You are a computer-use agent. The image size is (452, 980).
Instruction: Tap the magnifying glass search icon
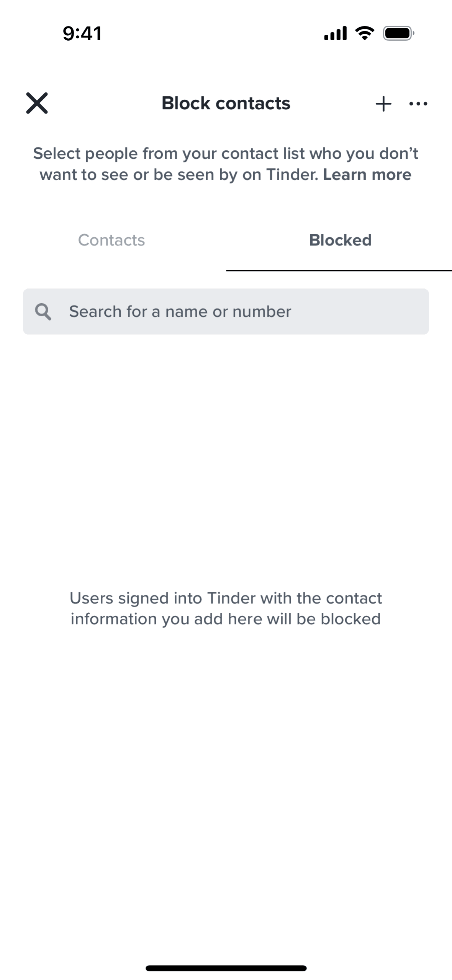[x=43, y=312]
